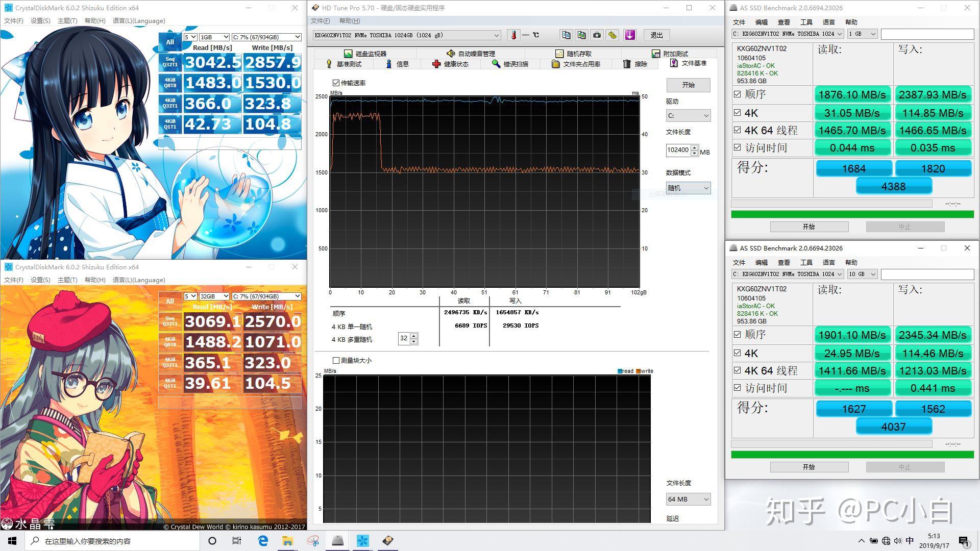Switch to the 健康状态 tab
The width and height of the screenshot is (980, 551).
[x=450, y=64]
